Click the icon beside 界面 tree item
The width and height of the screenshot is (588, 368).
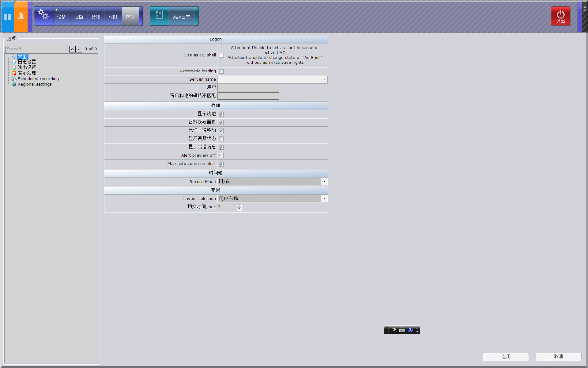point(14,57)
